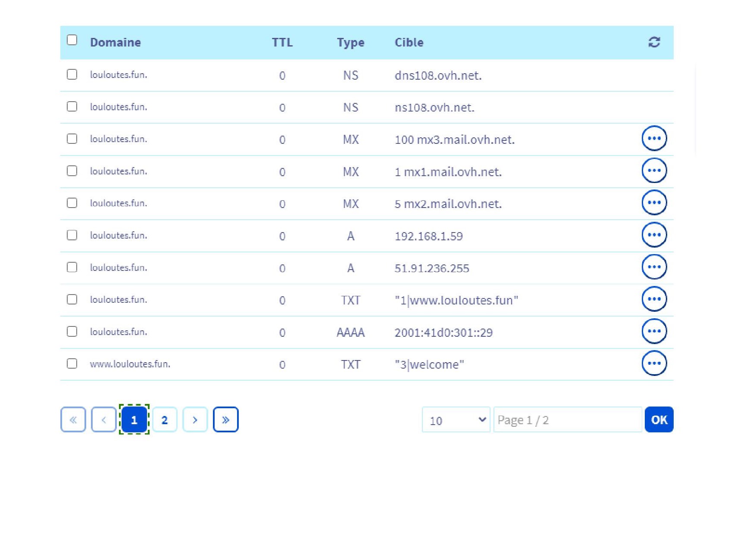This screenshot has height=534, width=756.
Task: Check the dns108.ovh.net. NS row checkbox
Action: 72,75
